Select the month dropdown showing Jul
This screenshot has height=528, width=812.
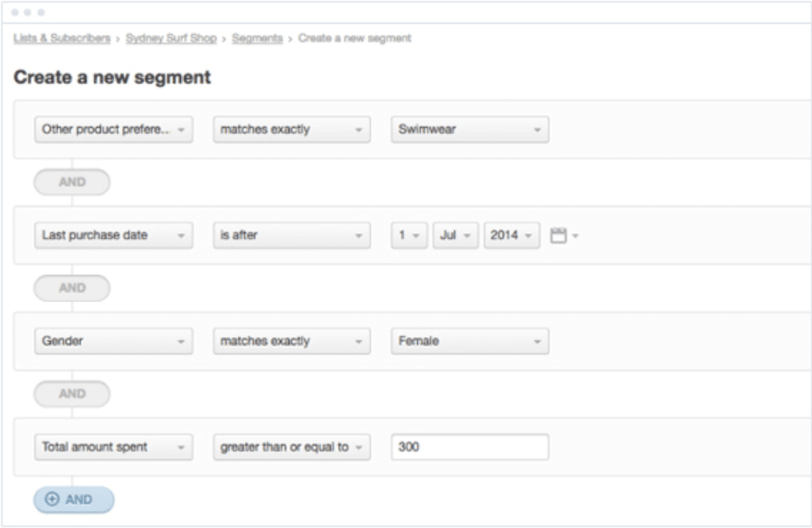[x=455, y=235]
